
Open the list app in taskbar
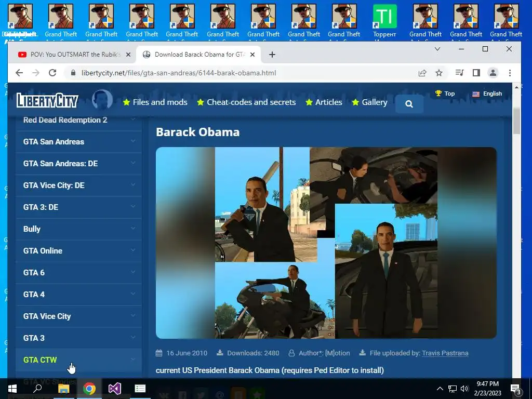[x=140, y=389]
